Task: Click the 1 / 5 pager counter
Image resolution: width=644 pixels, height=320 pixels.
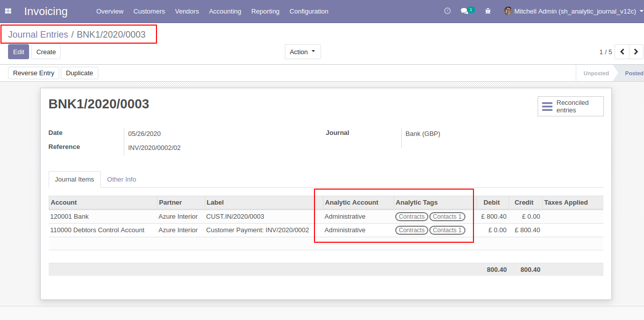Action: [x=605, y=52]
